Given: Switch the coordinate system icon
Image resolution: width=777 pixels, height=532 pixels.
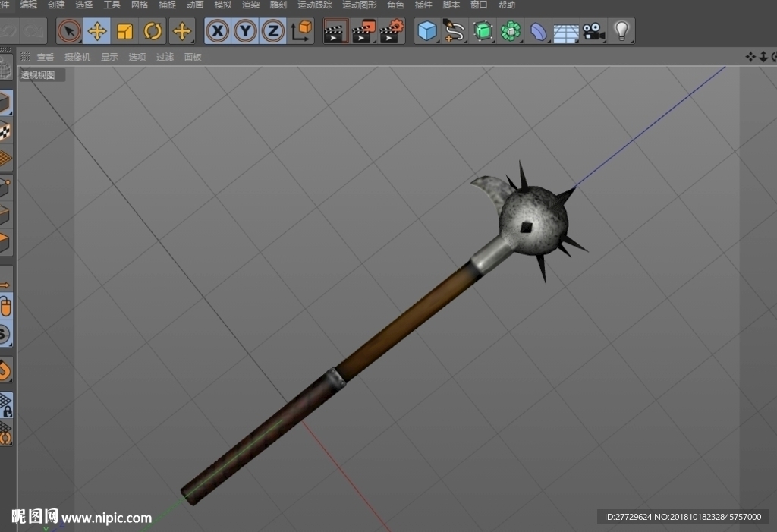Looking at the screenshot, I should [301, 31].
